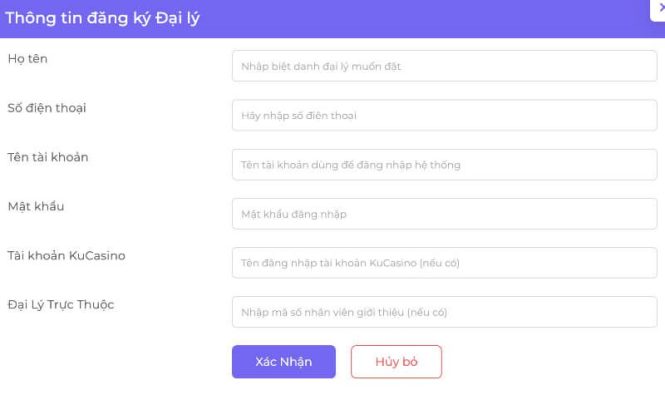Click the referral code placeholder in last field
Image resolution: width=665 pixels, height=400 pixels.
344,312
